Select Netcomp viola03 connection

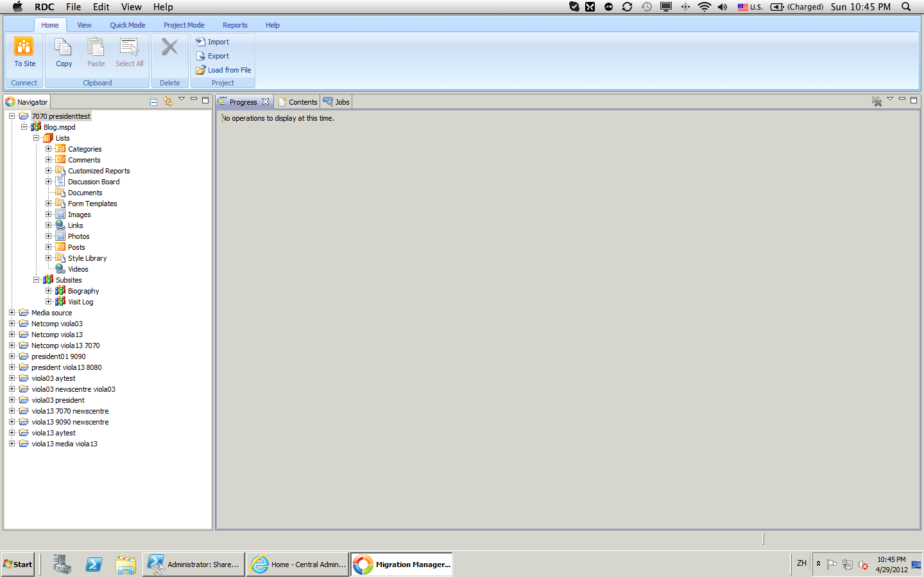tap(57, 324)
